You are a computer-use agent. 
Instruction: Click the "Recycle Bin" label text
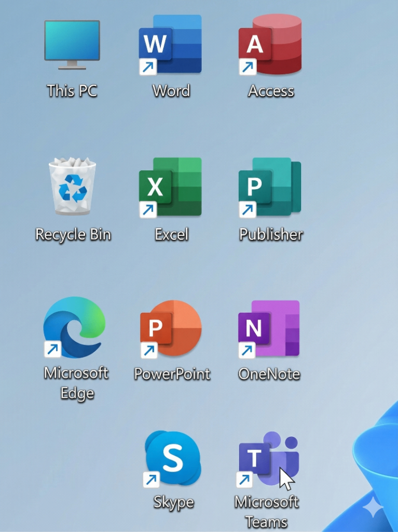[73, 235]
